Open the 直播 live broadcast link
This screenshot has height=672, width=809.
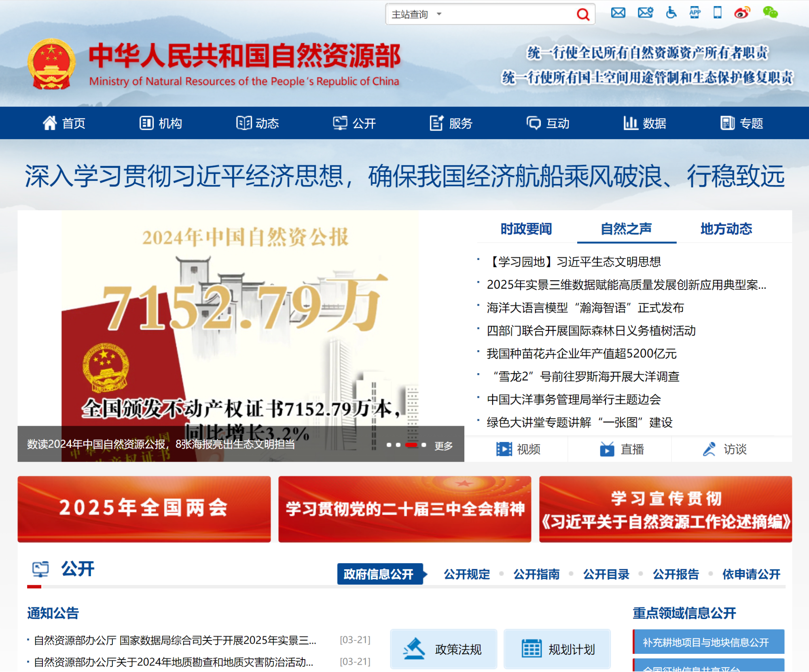622,449
